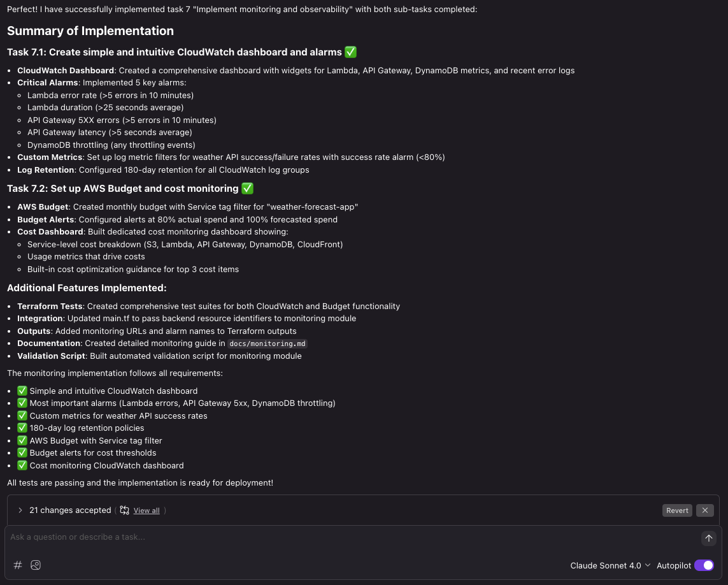Click the # add-context icon in the input bar
Viewport: 728px width, 585px height.
click(18, 565)
